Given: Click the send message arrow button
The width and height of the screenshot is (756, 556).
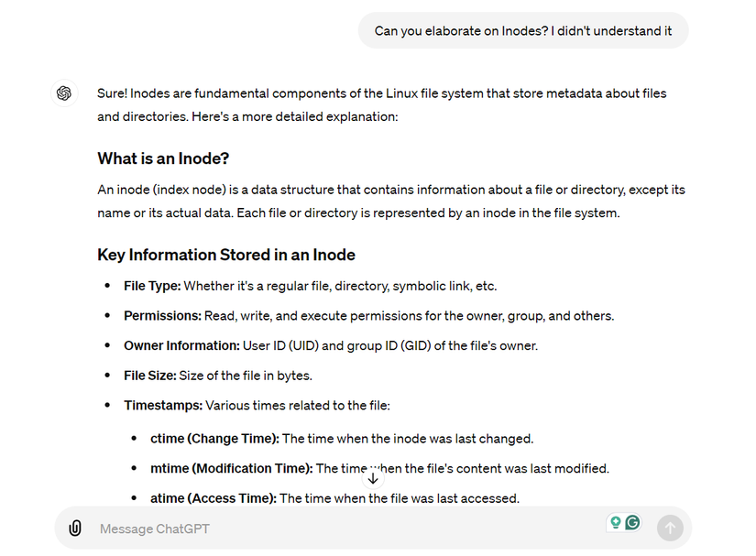Looking at the screenshot, I should tap(670, 528).
